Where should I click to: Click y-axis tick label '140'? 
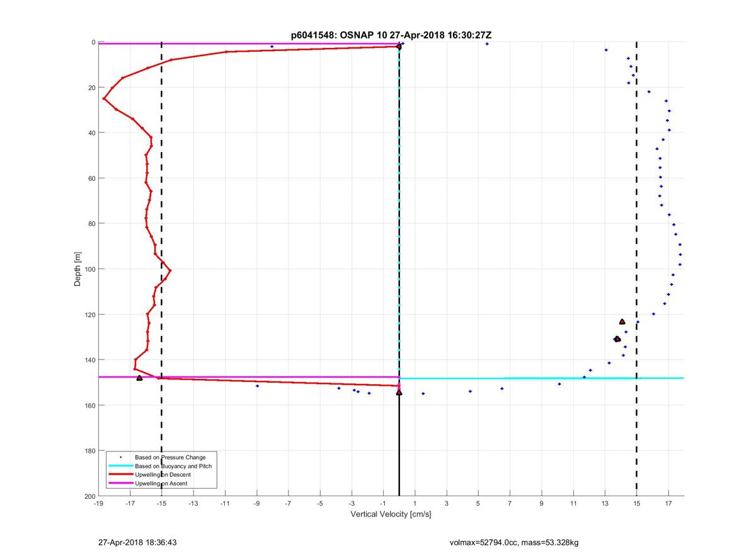[x=90, y=360]
